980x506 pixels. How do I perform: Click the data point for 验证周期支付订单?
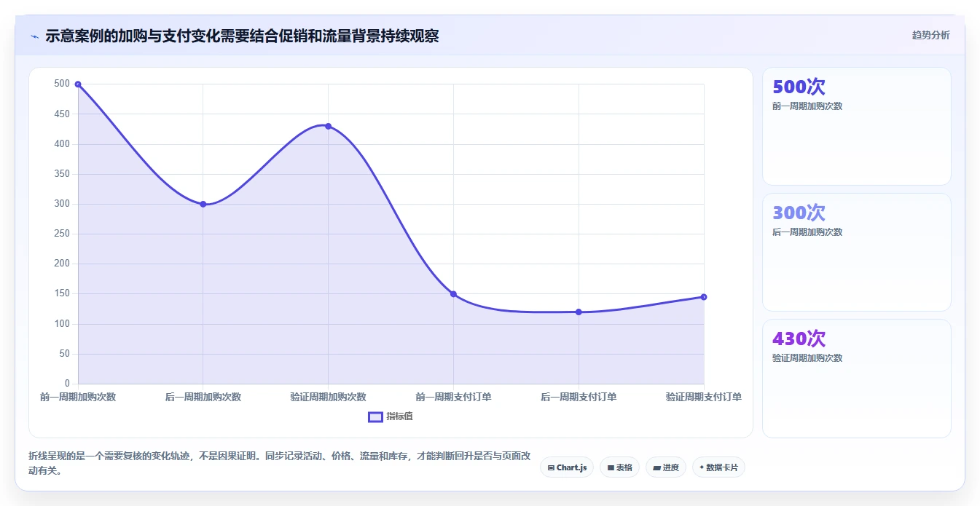[x=704, y=297]
